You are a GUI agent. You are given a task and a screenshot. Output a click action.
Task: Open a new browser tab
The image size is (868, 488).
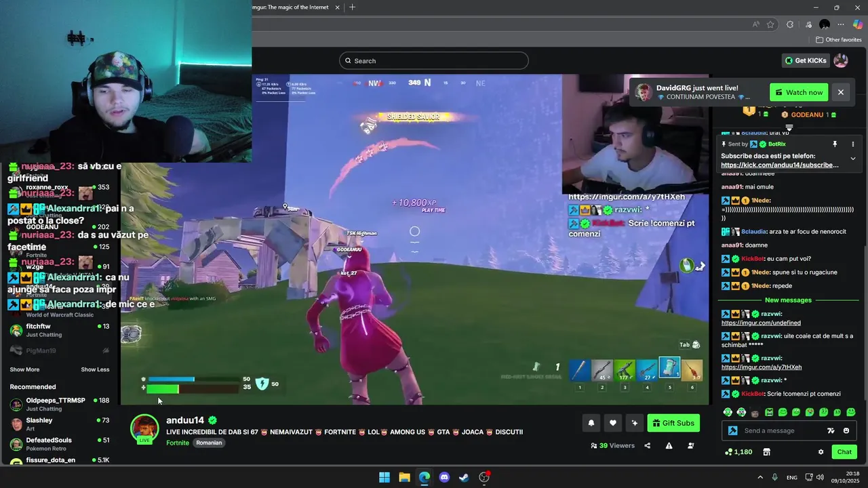point(352,7)
